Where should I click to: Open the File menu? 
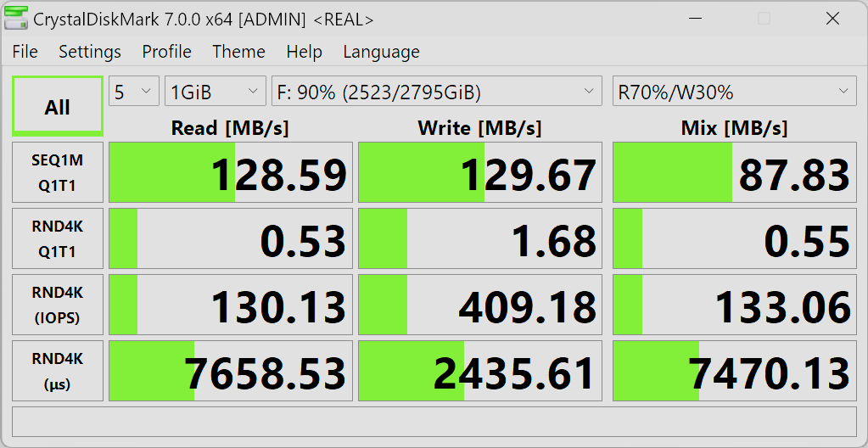tap(25, 52)
